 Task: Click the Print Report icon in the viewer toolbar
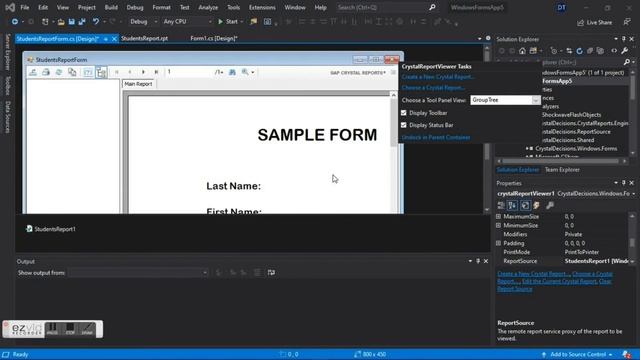tap(46, 72)
